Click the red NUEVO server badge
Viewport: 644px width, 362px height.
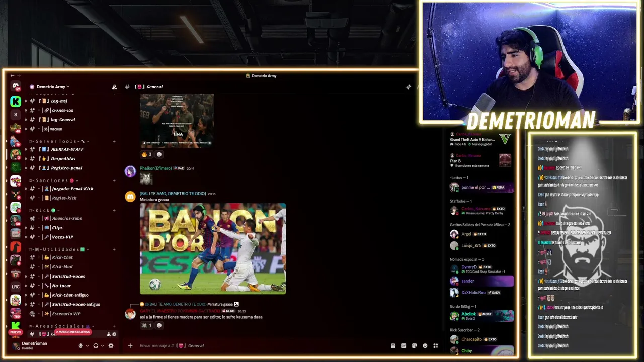point(16,332)
